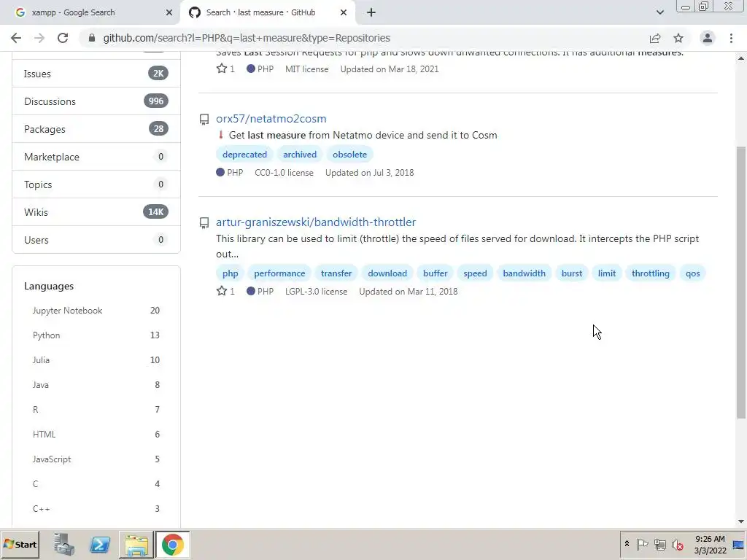Screen dimensions: 747x560
Task: Click star count on bandwidth-throttler result
Action: [225, 291]
